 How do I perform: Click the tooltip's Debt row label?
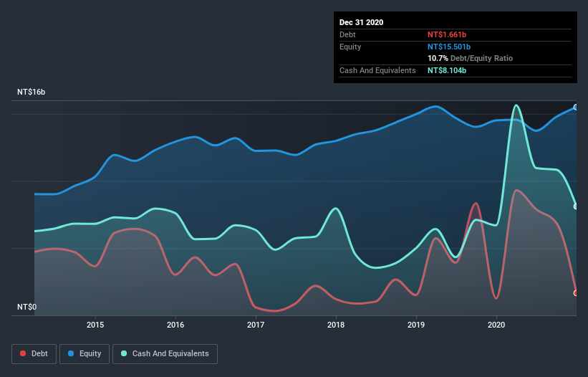pyautogui.click(x=347, y=34)
